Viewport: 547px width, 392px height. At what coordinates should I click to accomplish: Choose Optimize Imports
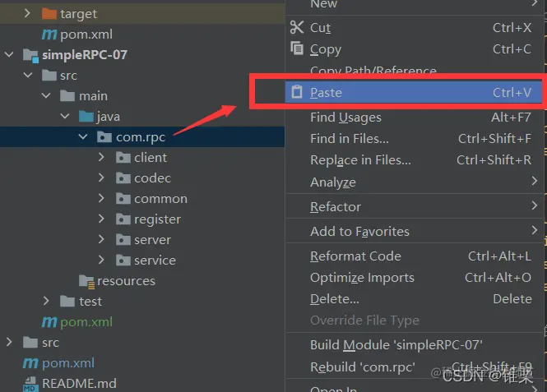[x=414, y=278]
